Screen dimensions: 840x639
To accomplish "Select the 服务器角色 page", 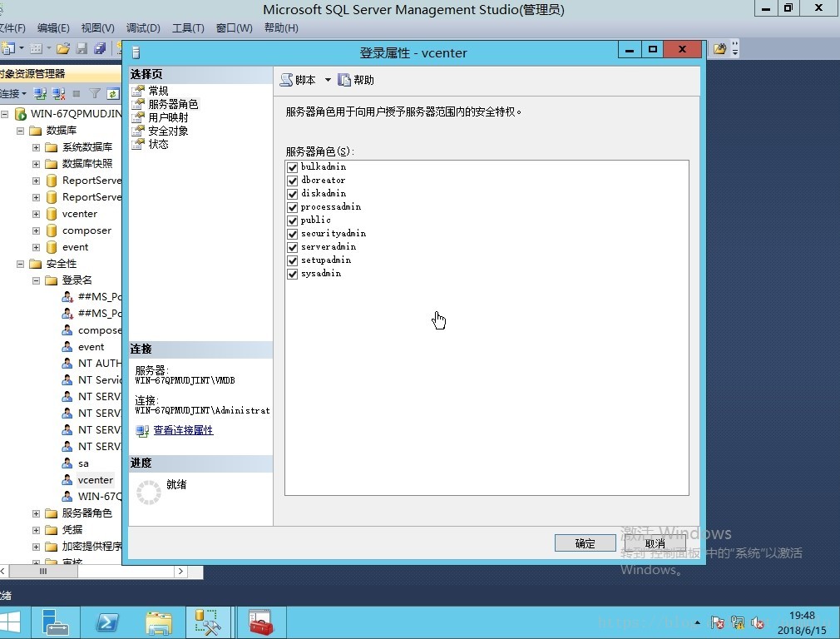I will coord(173,104).
